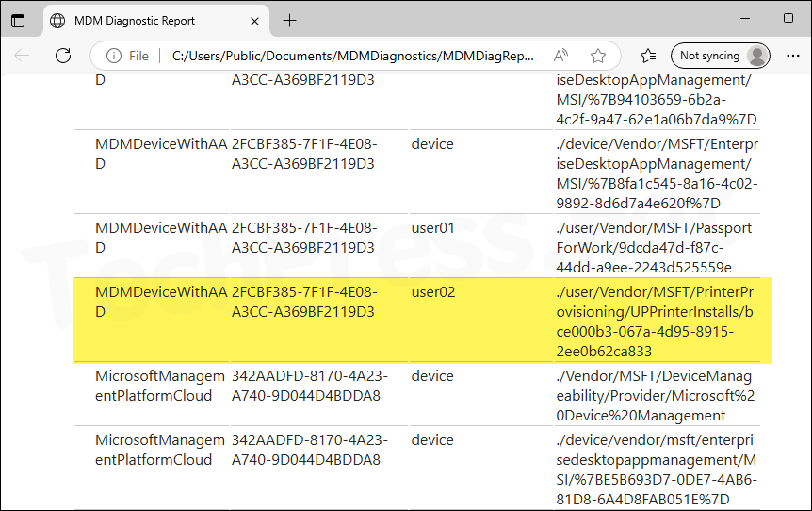Viewport: 812px width, 511px height.
Task: Select the PassportForWork path text
Action: click(x=654, y=248)
